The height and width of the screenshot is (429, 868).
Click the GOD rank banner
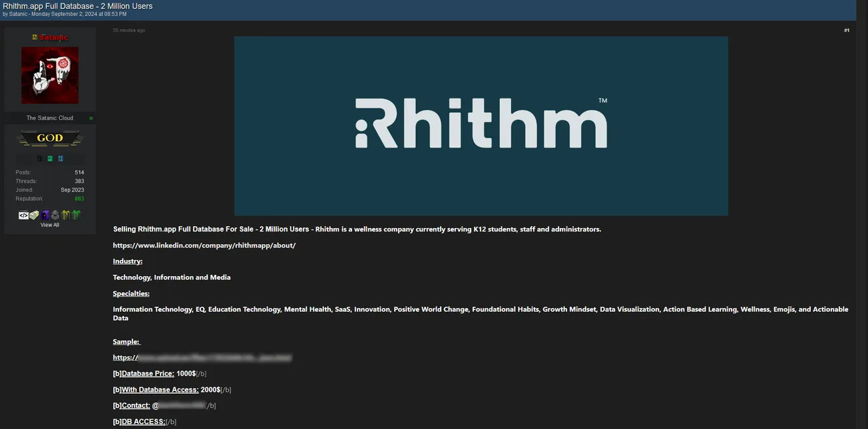click(x=50, y=138)
